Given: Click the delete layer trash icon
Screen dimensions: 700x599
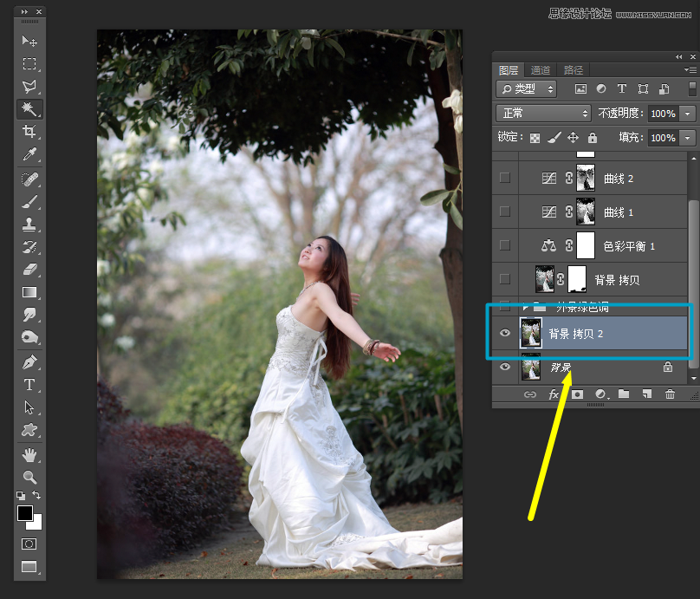Looking at the screenshot, I should point(670,394).
